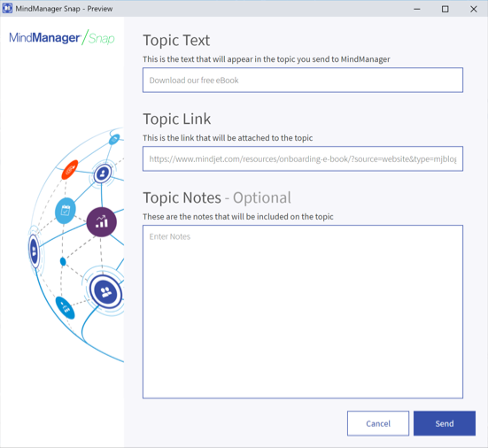Focus the Topic Text input field
The width and height of the screenshot is (488, 448).
tap(303, 80)
